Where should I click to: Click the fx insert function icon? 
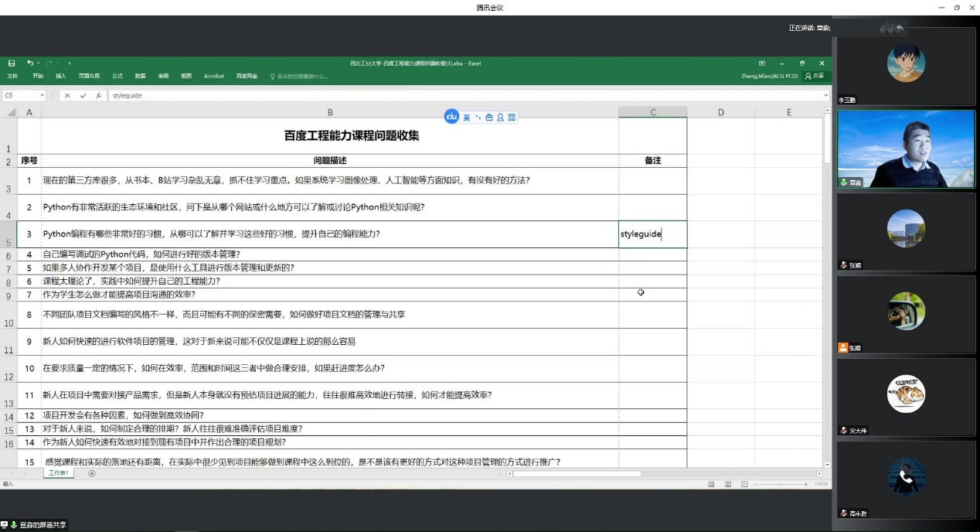[x=98, y=96]
